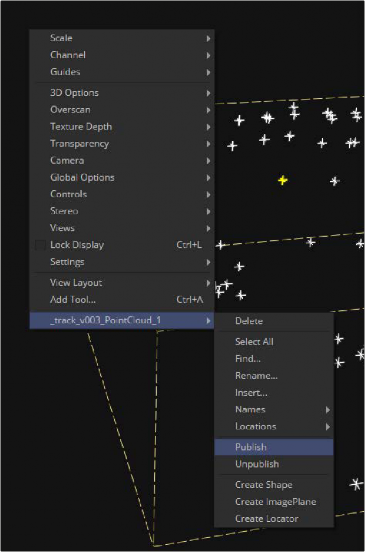Choose Select All points
This screenshot has height=552, width=365.
pyautogui.click(x=274, y=342)
